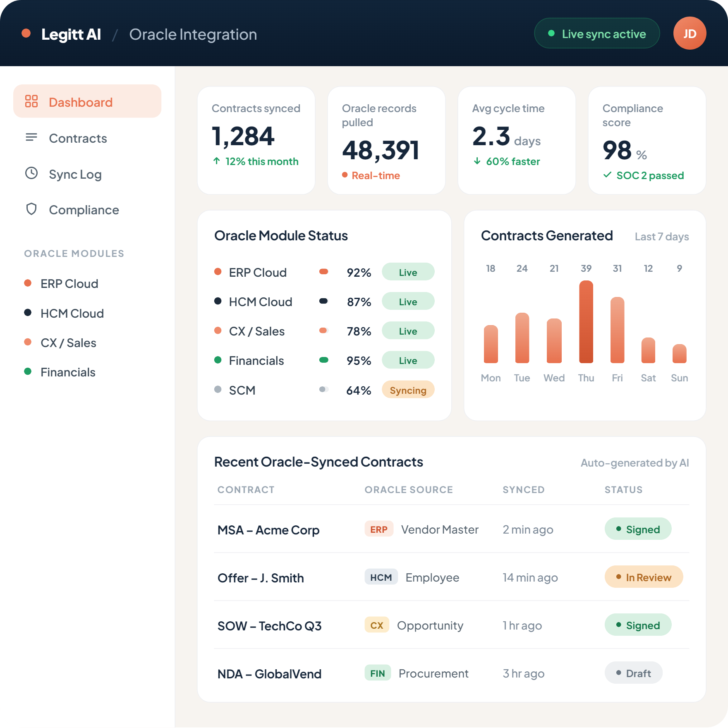
Task: Click the Oracle Integration breadcrumb
Action: (193, 34)
